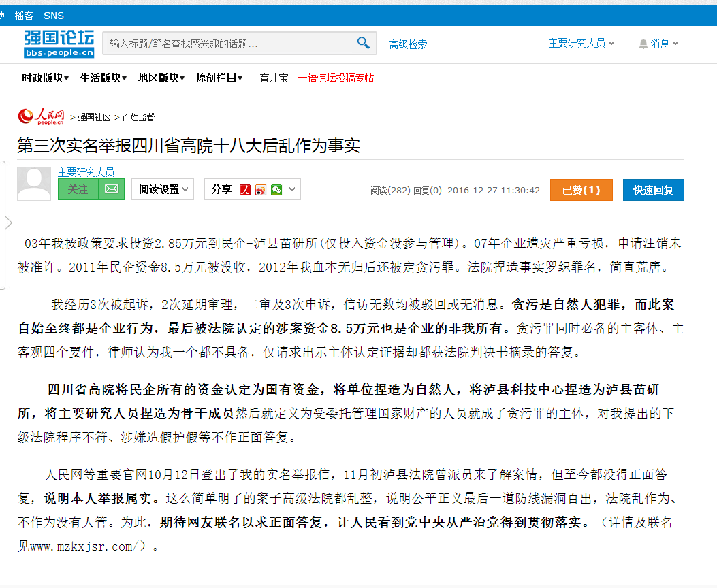The width and height of the screenshot is (717, 588).
Task: Click the blue 快速回复 button
Action: pyautogui.click(x=653, y=190)
